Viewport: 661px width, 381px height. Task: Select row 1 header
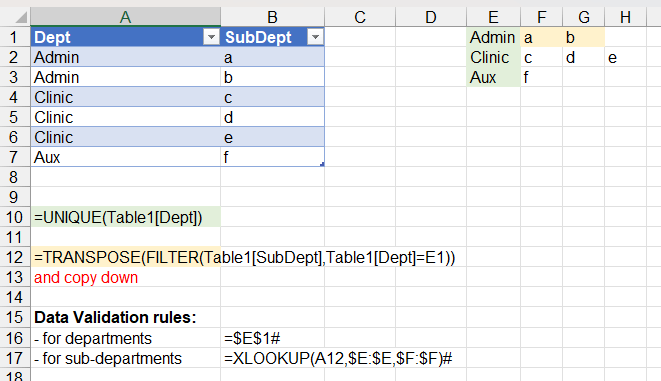[x=14, y=37]
